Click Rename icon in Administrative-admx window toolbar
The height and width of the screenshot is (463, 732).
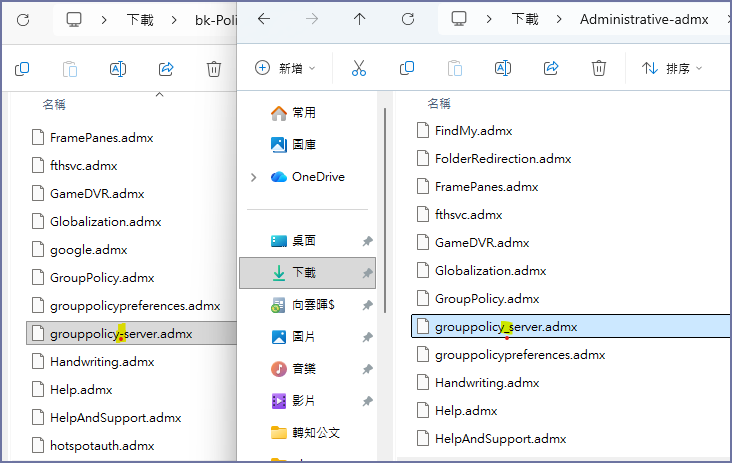[503, 68]
